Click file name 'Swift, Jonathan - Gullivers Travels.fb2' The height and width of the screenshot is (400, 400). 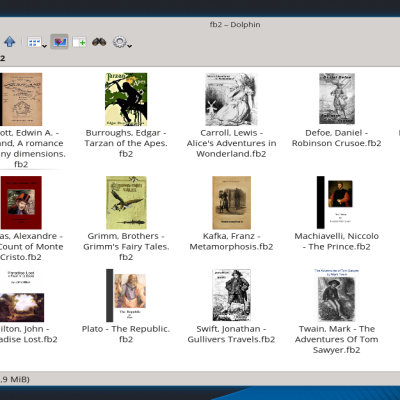click(x=231, y=334)
